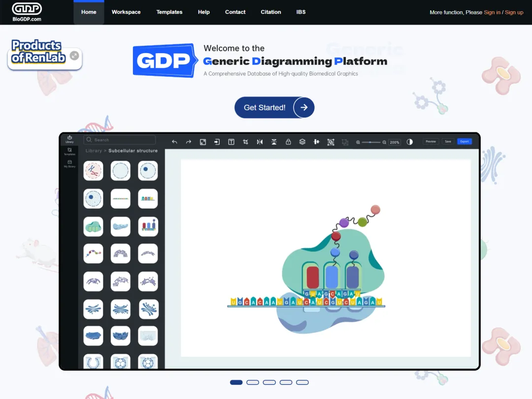Go to the Templates page
Screen dimensions: 532x399
pos(169,12)
